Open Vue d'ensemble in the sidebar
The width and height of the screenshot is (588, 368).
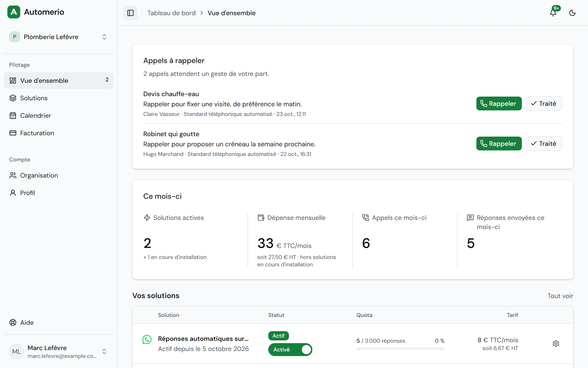[x=59, y=80]
